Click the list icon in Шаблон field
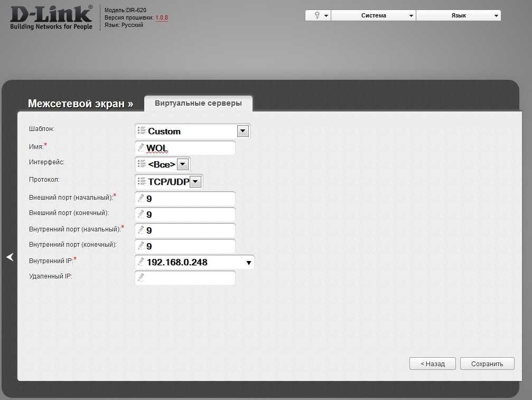This screenshot has height=400, width=532. [142, 131]
